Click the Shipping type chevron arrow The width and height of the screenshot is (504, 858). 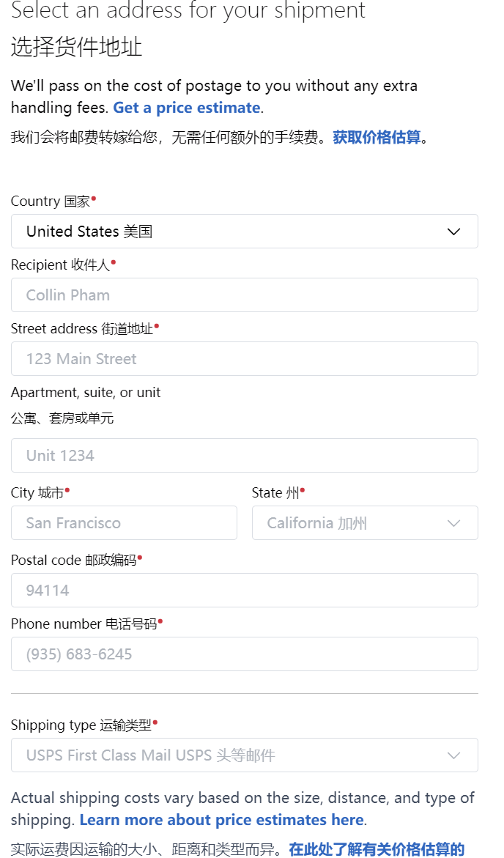453,755
